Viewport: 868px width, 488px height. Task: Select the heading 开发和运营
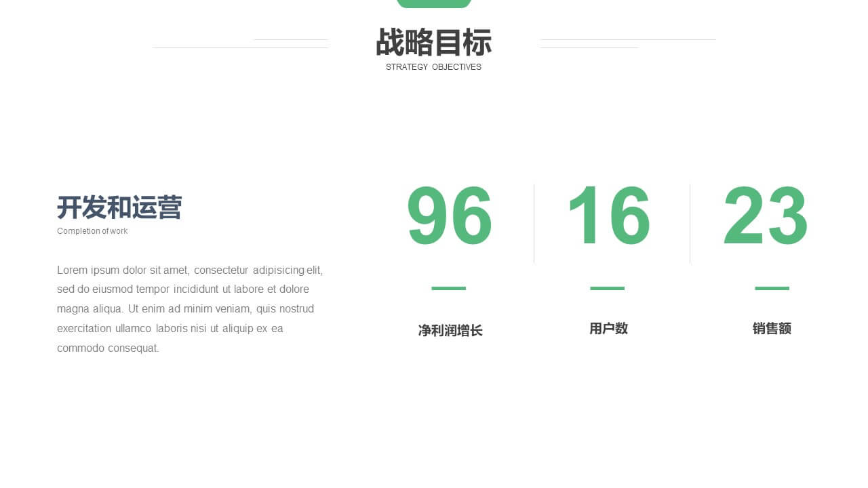[x=119, y=207]
